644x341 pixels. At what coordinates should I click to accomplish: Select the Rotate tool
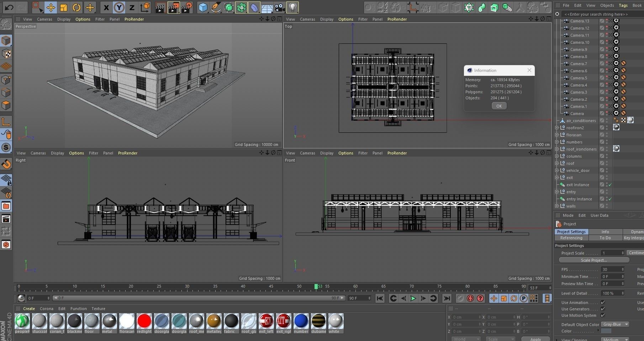pyautogui.click(x=76, y=7)
